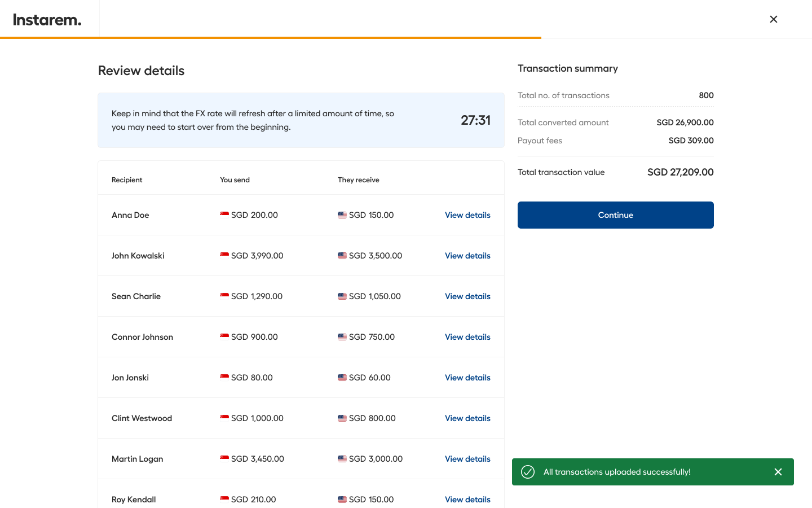The image size is (812, 508).
Task: Click the Continue button
Action: pos(615,215)
